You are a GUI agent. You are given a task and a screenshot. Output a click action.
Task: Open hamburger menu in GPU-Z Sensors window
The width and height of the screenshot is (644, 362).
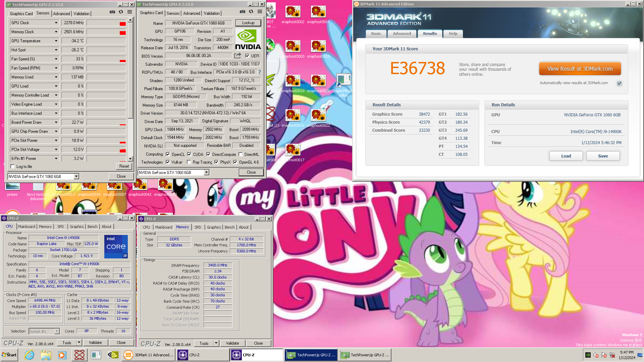pyautogui.click(x=129, y=12)
